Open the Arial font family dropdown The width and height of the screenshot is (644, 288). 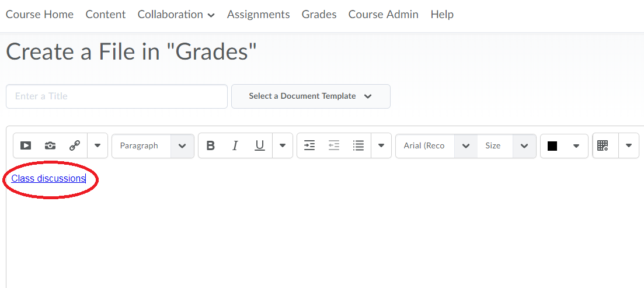point(436,146)
